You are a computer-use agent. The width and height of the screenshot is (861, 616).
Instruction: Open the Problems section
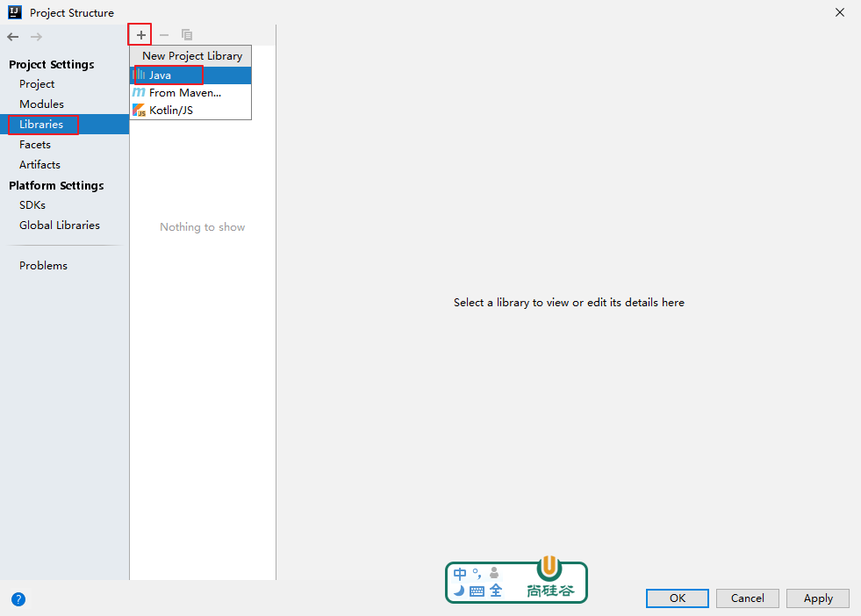[43, 266]
